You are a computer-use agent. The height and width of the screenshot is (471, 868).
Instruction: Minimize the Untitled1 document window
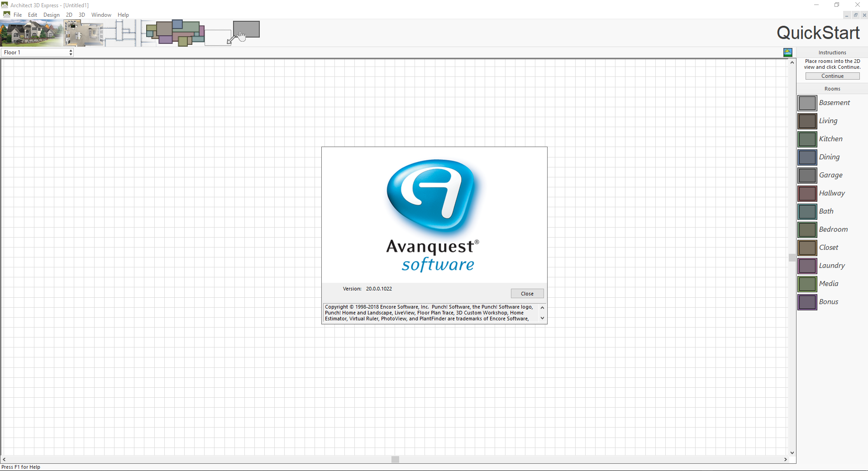(x=847, y=15)
